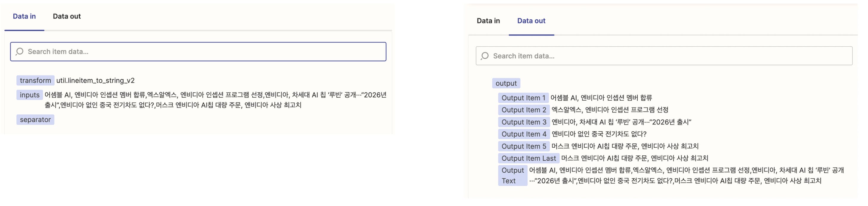Viewport: 868px width, 206px height.
Task: Select Output Item 3 label
Action: (524, 122)
